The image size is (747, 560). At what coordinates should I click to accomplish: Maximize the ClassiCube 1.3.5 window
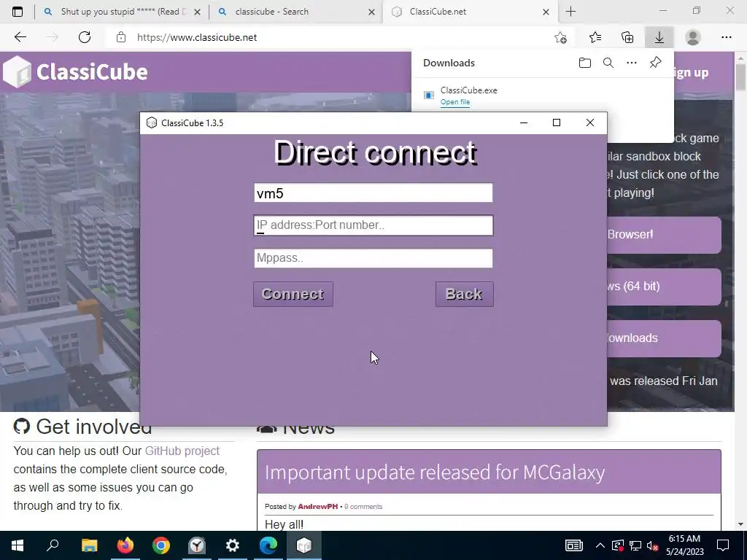557,122
